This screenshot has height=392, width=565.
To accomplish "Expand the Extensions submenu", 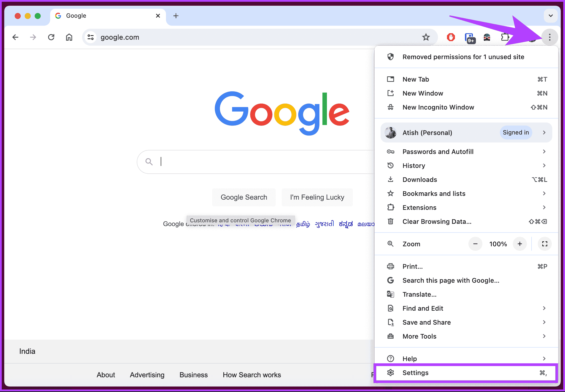I will (x=466, y=208).
